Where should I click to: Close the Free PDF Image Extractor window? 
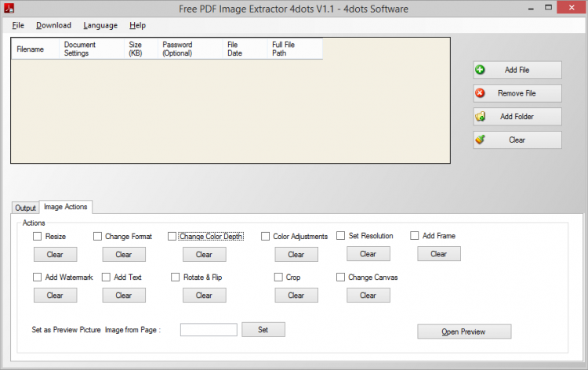click(572, 8)
